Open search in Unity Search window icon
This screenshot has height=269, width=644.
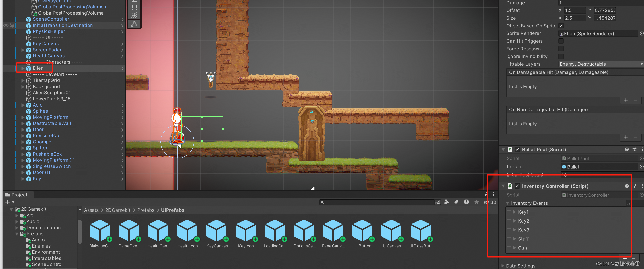tap(438, 202)
